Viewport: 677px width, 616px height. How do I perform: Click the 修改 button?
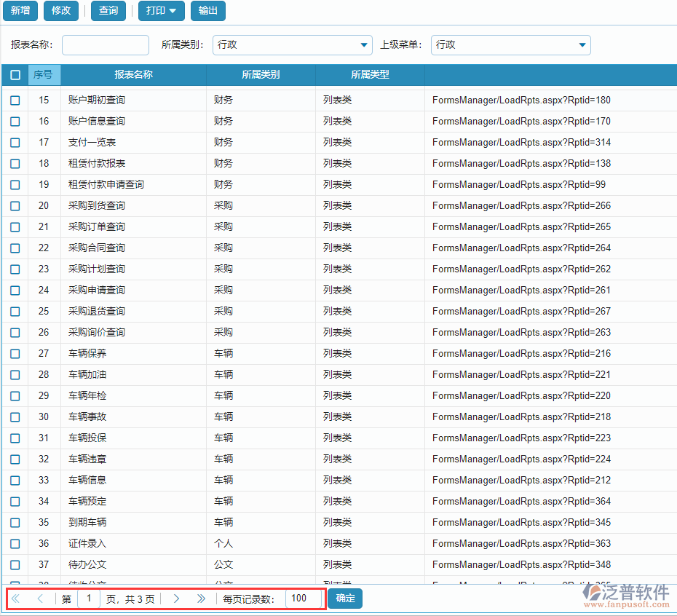pyautogui.click(x=61, y=11)
